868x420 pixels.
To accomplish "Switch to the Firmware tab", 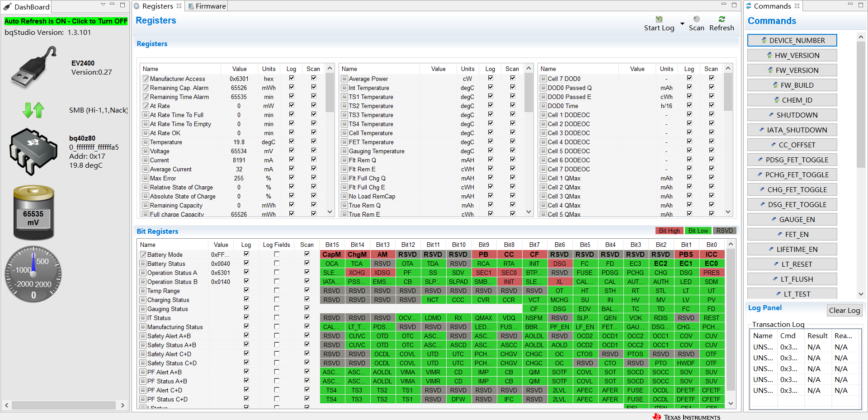I will coord(207,6).
